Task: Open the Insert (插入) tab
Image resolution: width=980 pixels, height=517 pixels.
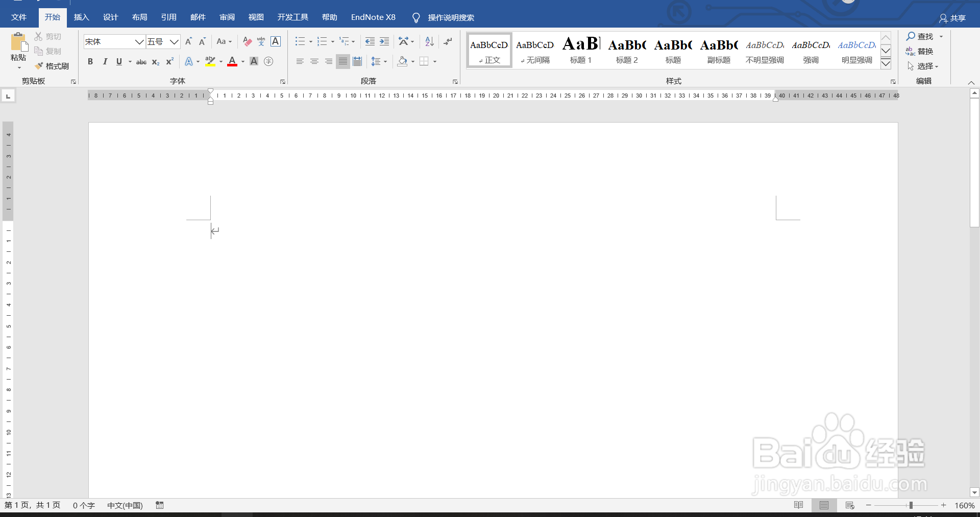Action: (x=82, y=17)
